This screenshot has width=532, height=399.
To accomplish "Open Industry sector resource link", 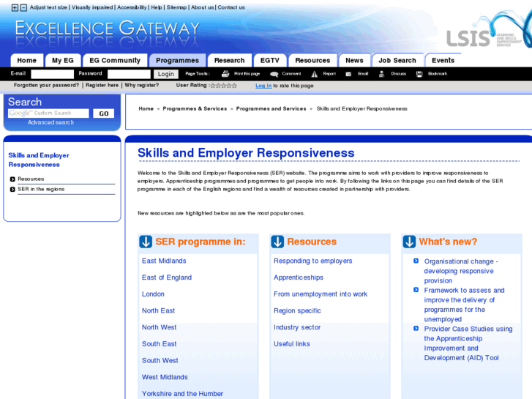I will pos(297,327).
